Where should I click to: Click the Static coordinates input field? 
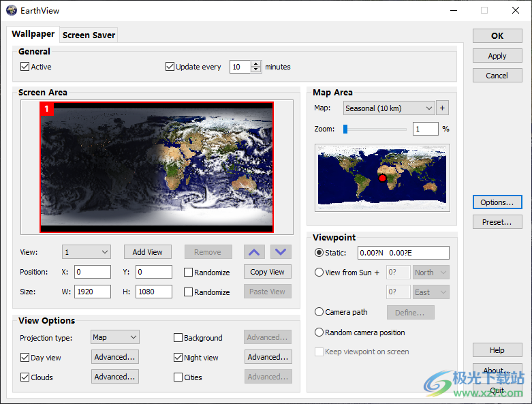[403, 253]
